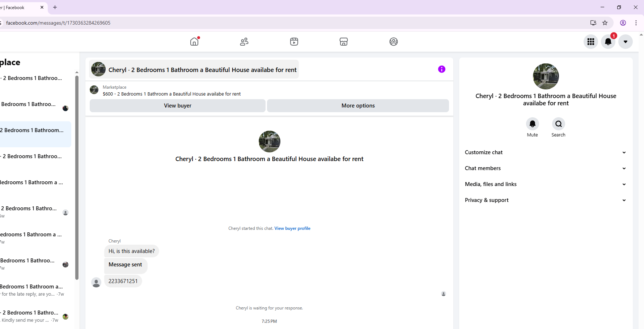The height and width of the screenshot is (329, 644).
Task: Click the 'Hi, is this available?' message
Action: (132, 251)
